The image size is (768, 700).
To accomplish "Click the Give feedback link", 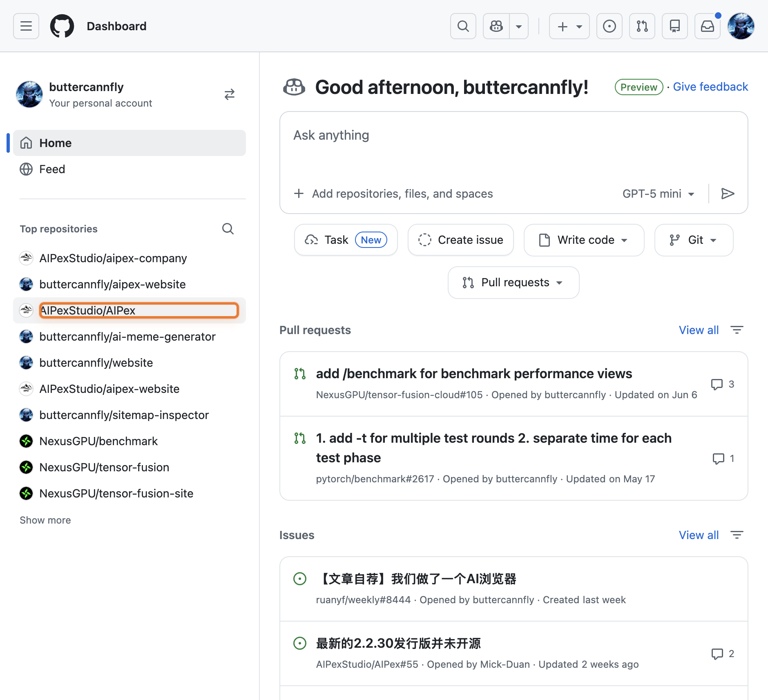I will click(x=710, y=87).
